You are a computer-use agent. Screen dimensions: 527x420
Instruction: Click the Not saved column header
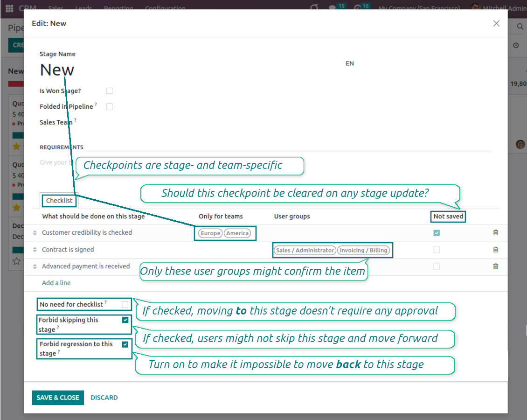coord(448,216)
